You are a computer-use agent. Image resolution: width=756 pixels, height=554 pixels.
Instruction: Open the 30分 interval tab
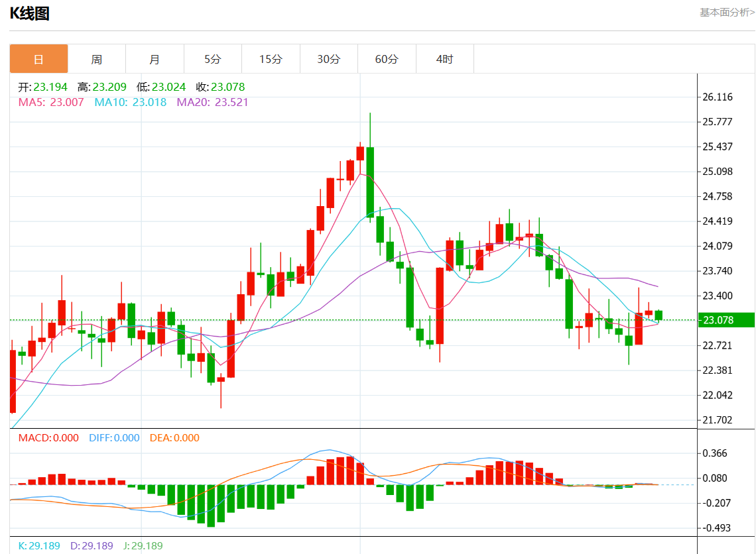329,59
